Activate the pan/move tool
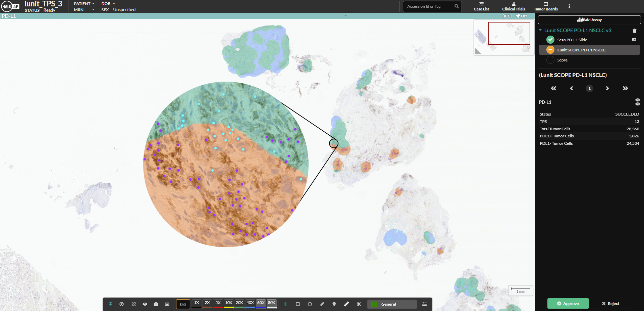The height and width of the screenshot is (311, 644). click(x=285, y=304)
